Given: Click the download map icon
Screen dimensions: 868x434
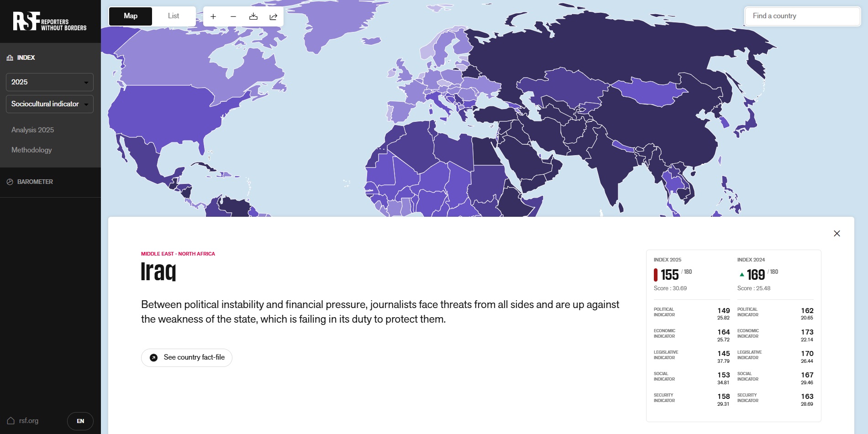Looking at the screenshot, I should (253, 16).
